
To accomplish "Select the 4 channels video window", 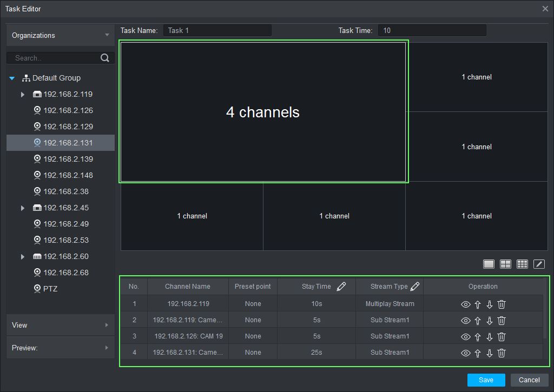I will [263, 112].
